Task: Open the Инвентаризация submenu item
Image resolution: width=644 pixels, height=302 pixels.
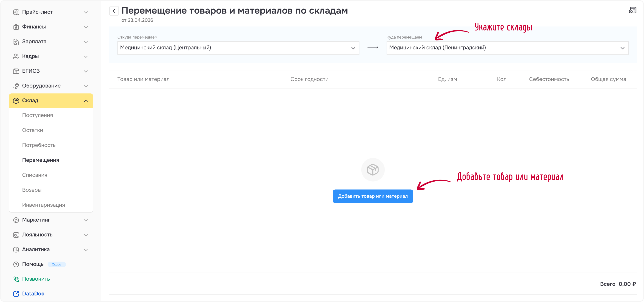Action: [x=43, y=205]
